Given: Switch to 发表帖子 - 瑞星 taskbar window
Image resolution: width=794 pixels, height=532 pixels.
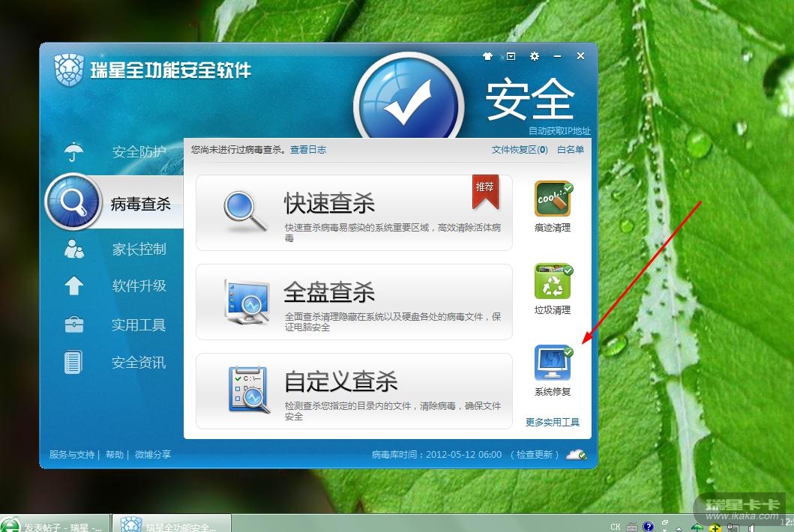Looking at the screenshot, I should pyautogui.click(x=55, y=524).
